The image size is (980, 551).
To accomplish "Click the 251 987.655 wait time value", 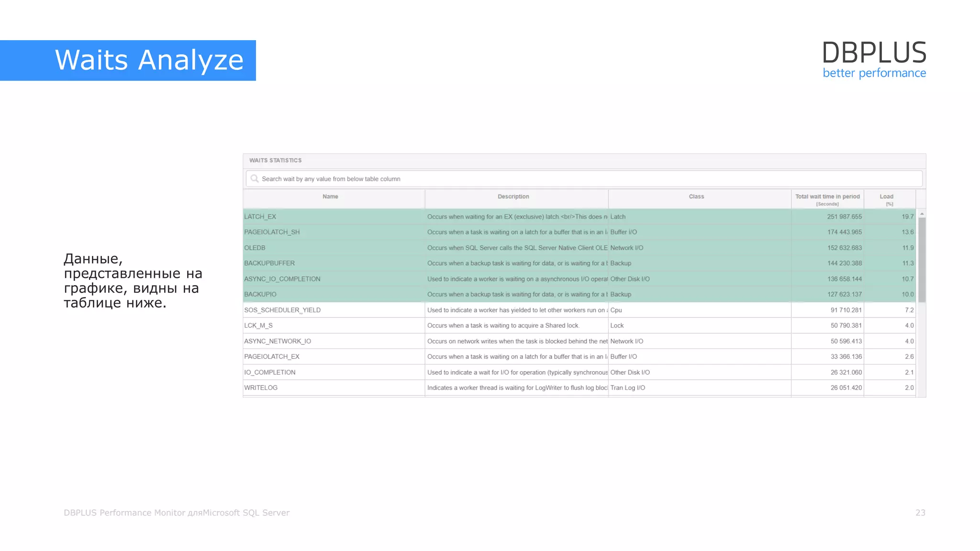I will [x=844, y=217].
